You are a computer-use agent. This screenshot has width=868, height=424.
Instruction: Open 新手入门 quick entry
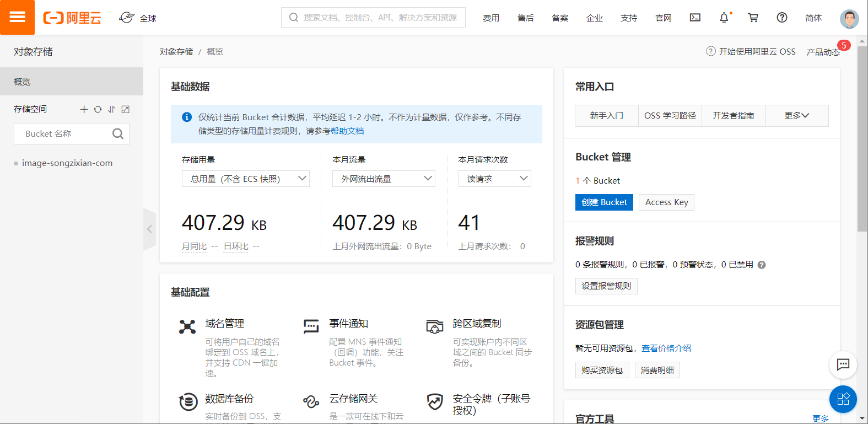click(x=607, y=116)
